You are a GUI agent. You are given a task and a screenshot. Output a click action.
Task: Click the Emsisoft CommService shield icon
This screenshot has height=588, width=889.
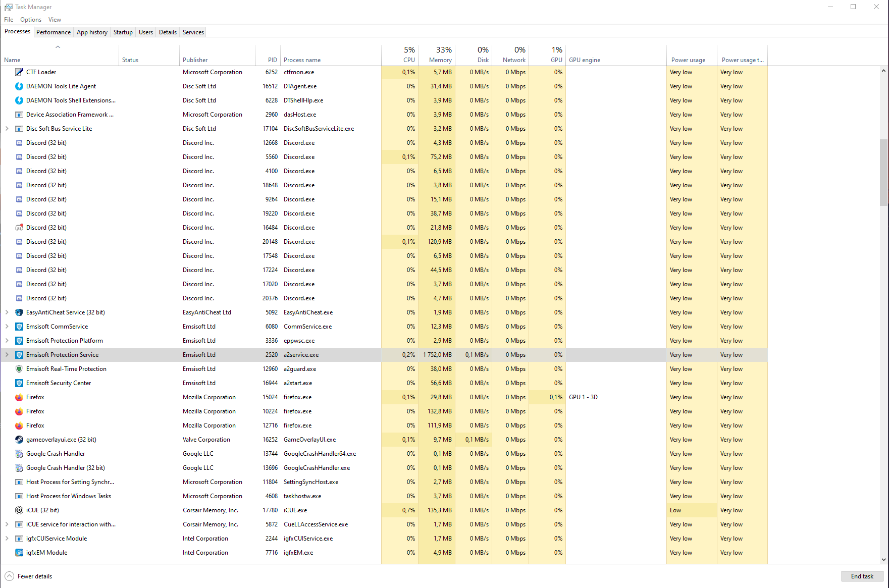pos(19,327)
